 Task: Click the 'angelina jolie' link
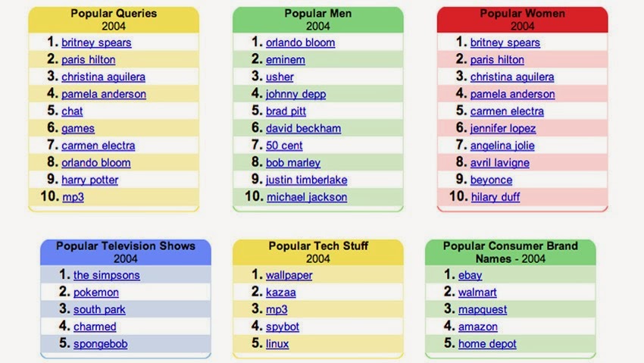(502, 146)
